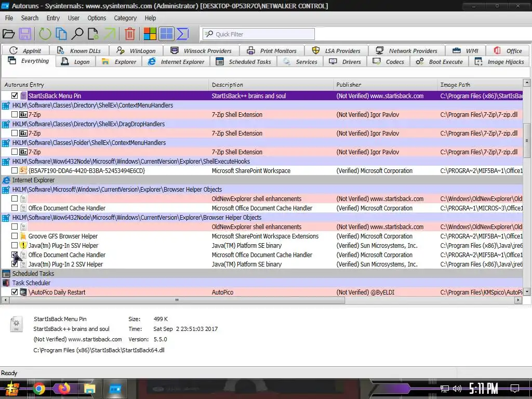
Task: Sort by Description column header
Action: point(271,85)
